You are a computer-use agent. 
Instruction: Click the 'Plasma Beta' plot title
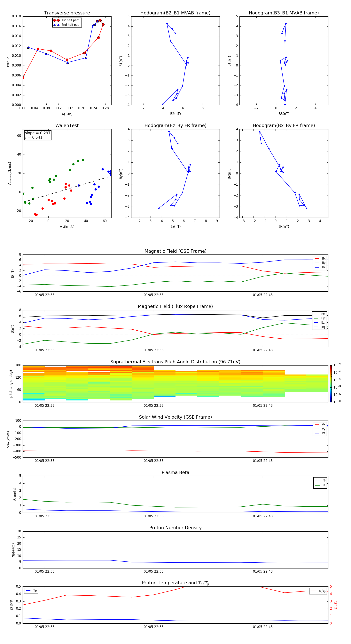tap(175, 472)
